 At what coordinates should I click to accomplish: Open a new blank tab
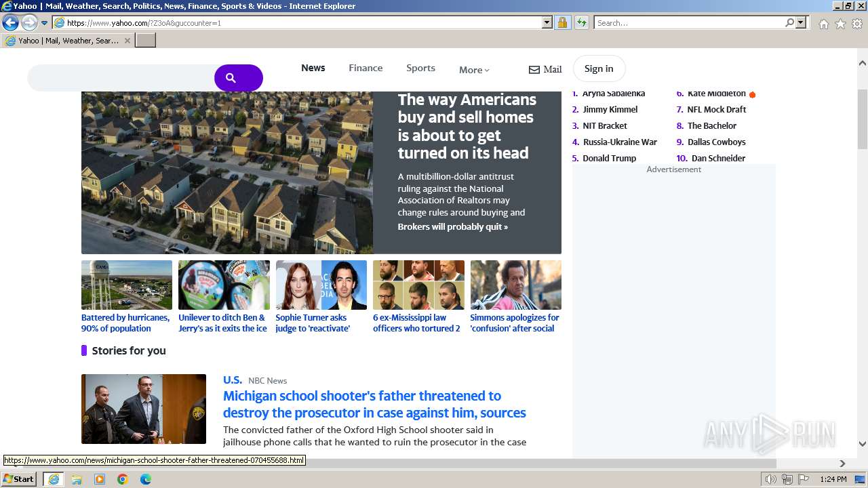[146, 41]
